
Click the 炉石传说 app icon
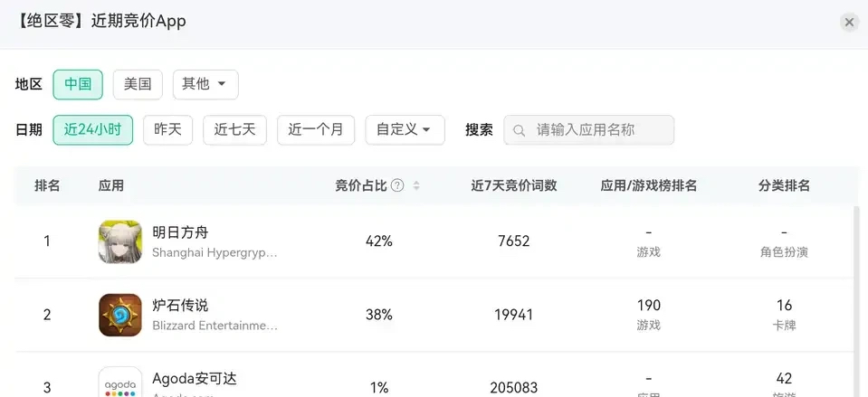click(120, 315)
